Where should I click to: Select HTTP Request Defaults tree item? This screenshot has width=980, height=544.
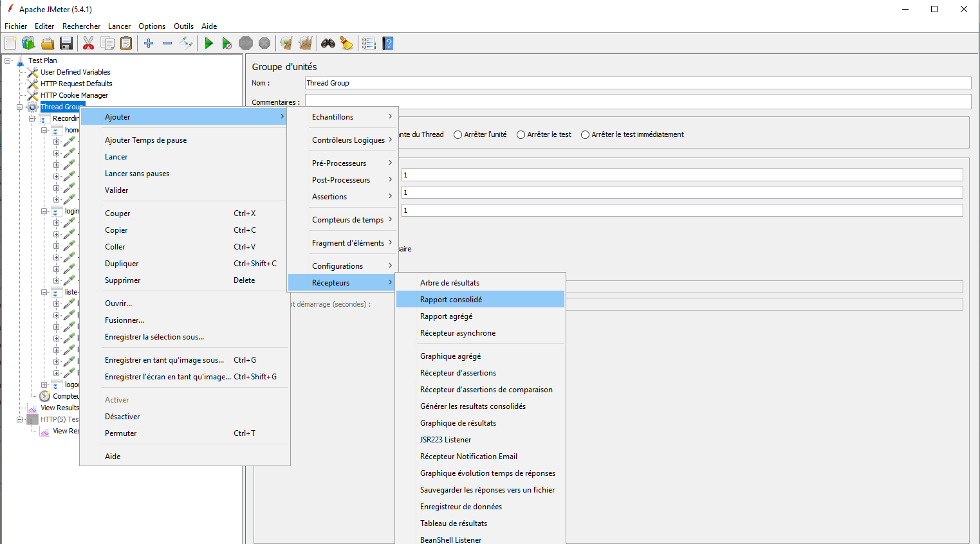[76, 84]
